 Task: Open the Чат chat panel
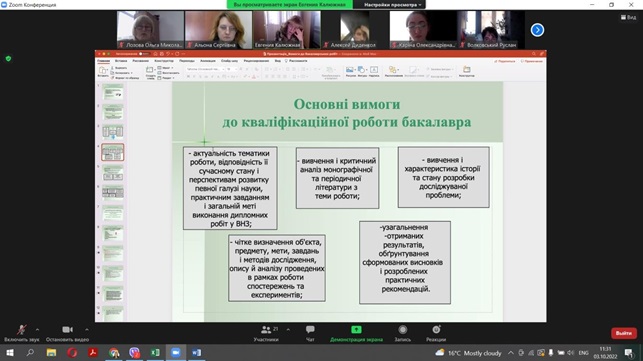point(310,333)
